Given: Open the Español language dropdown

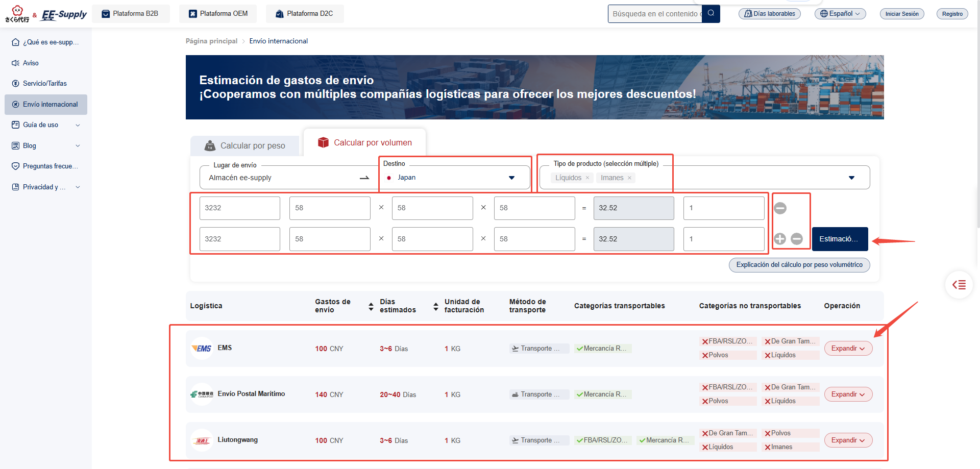Looking at the screenshot, I should pyautogui.click(x=840, y=14).
